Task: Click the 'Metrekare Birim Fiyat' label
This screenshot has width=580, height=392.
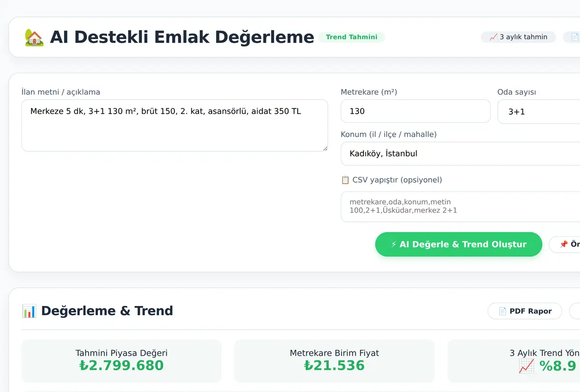Action: point(334,353)
